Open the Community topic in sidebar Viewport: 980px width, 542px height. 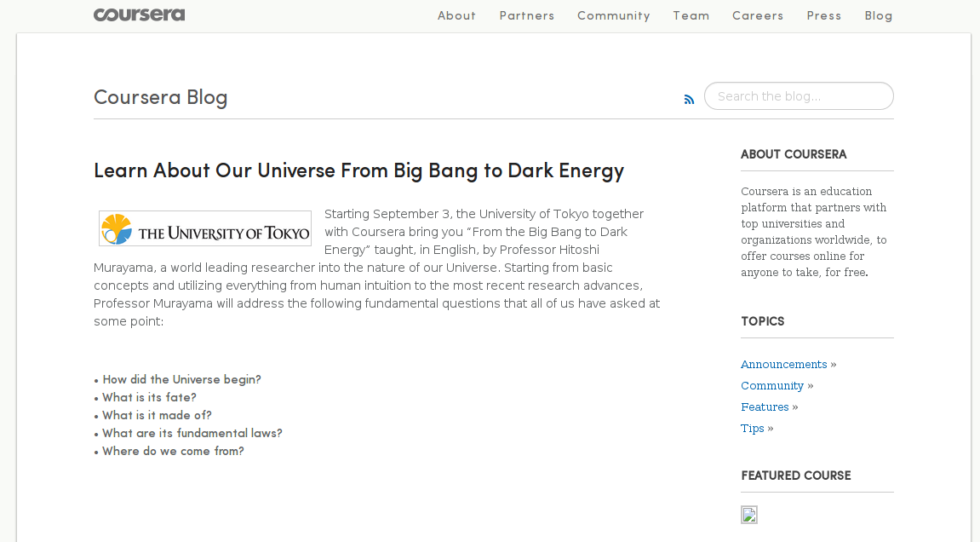click(x=772, y=385)
